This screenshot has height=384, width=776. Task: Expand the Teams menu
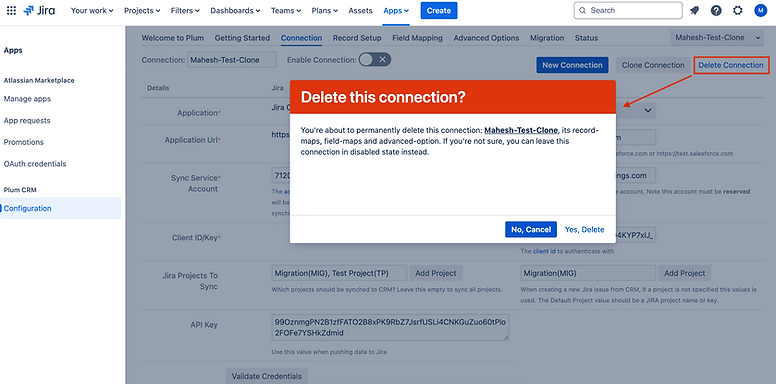pyautogui.click(x=286, y=10)
